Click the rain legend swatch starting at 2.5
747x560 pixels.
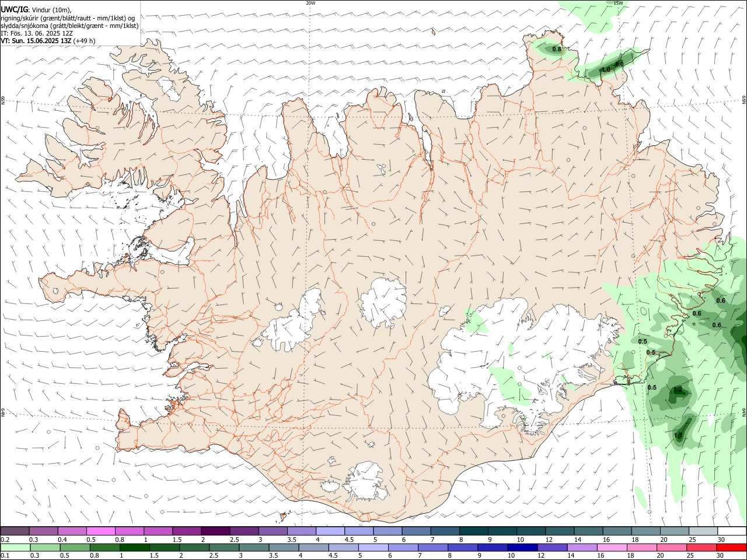[x=224, y=547]
